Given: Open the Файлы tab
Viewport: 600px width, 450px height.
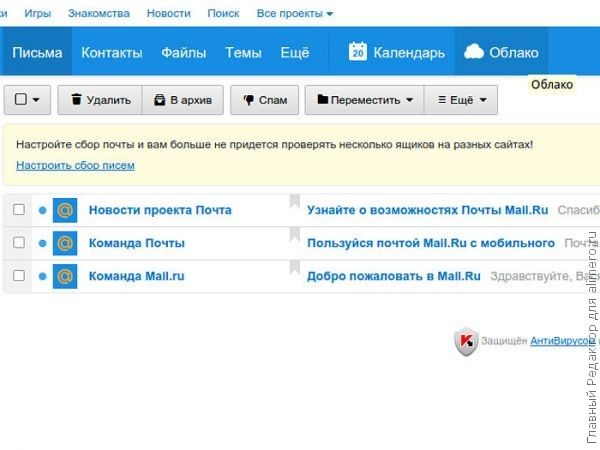Looking at the screenshot, I should pos(184,52).
